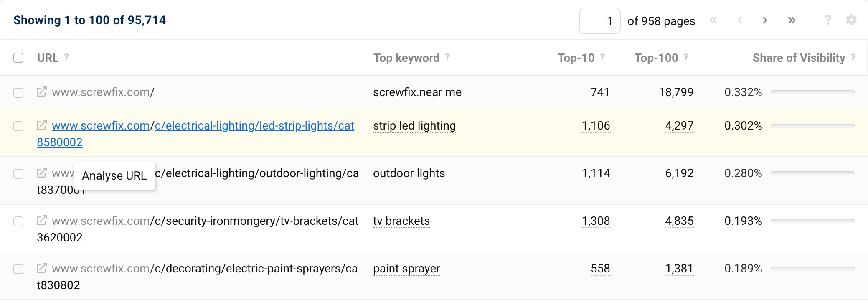The height and width of the screenshot is (305, 868).
Task: Go to the first page
Action: 713,20
